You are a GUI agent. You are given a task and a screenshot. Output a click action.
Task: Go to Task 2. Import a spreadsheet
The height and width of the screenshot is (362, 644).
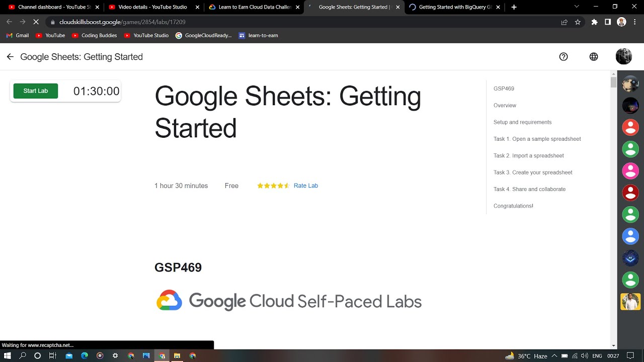pyautogui.click(x=528, y=155)
